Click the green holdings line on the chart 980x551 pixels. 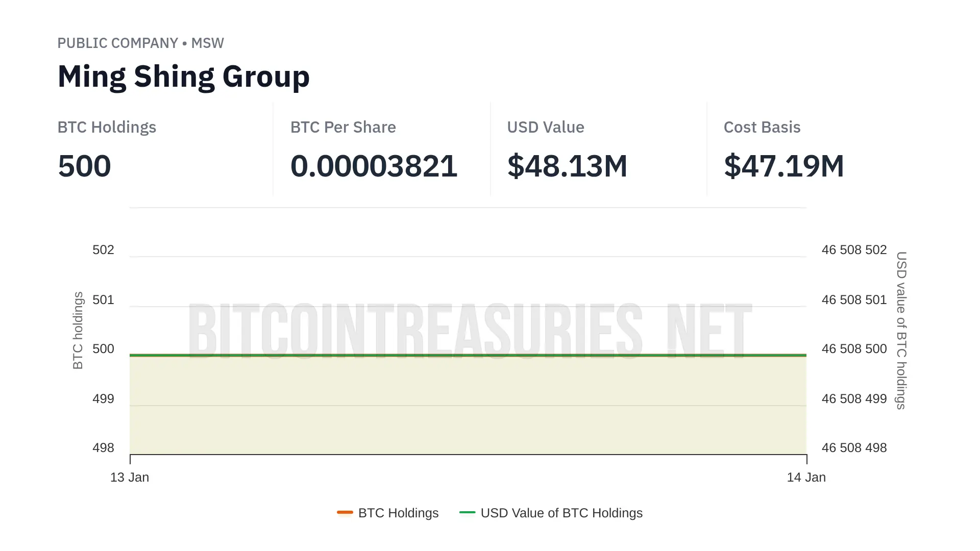[468, 355]
